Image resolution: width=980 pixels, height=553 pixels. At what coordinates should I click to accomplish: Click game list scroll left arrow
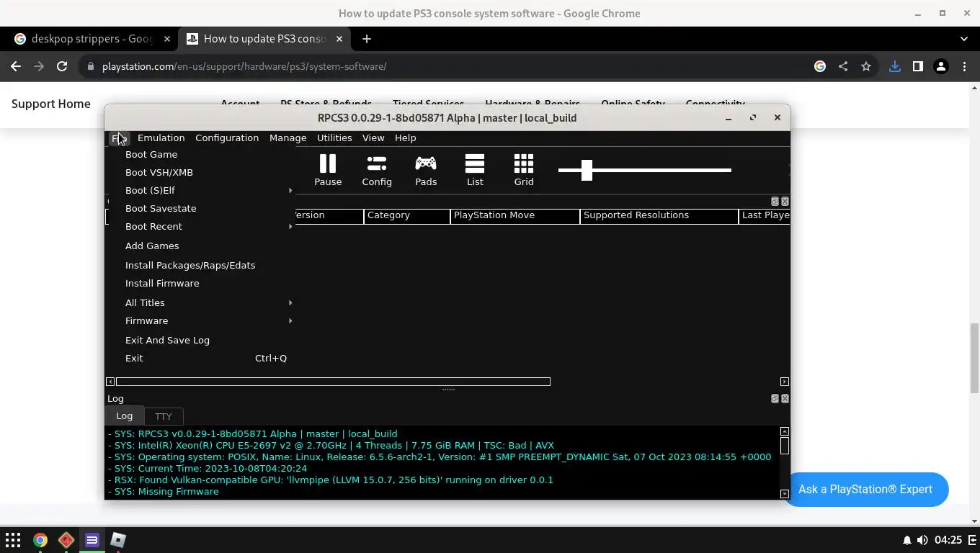pos(110,382)
